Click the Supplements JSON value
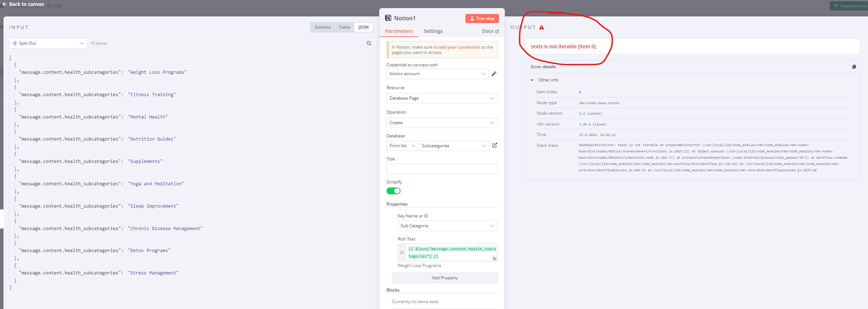 [x=145, y=161]
